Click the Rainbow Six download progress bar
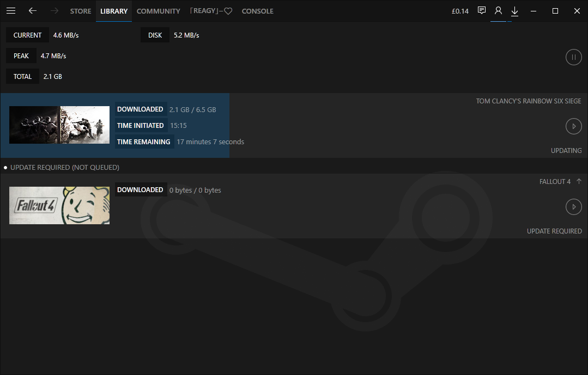 click(x=115, y=126)
